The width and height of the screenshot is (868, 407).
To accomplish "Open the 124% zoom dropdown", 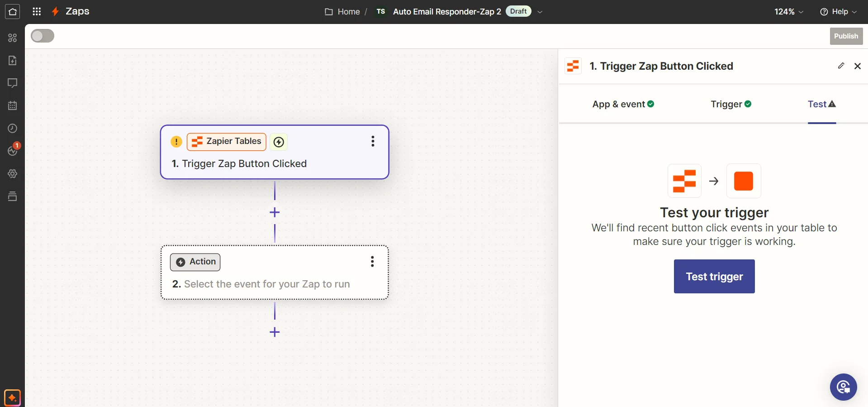I will click(788, 12).
